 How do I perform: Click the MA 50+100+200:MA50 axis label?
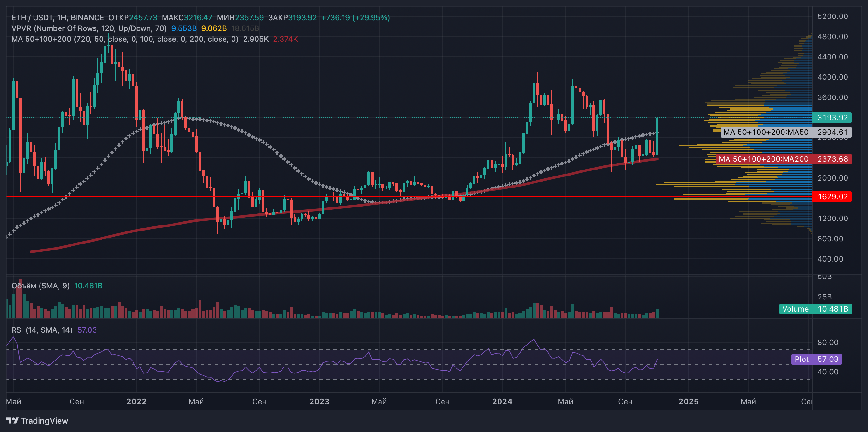[766, 132]
